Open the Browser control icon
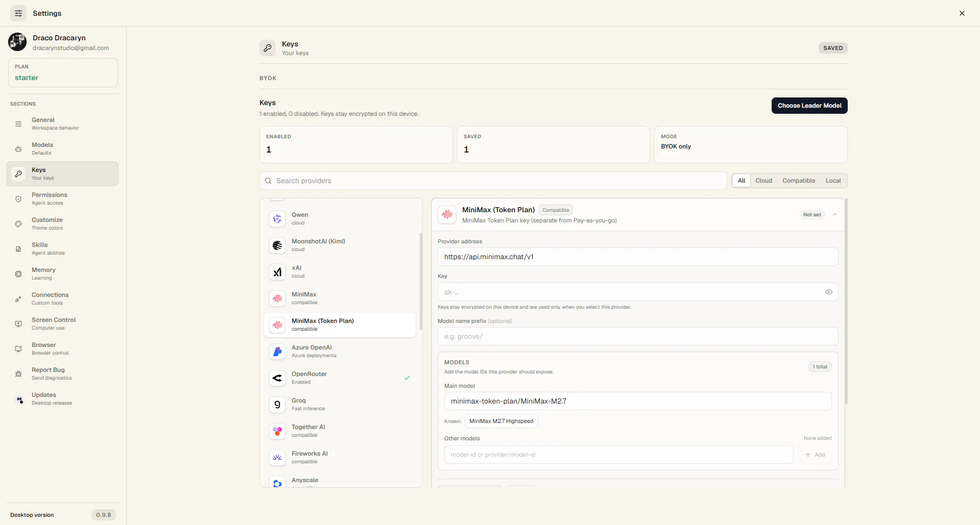The image size is (980, 525). 18,349
